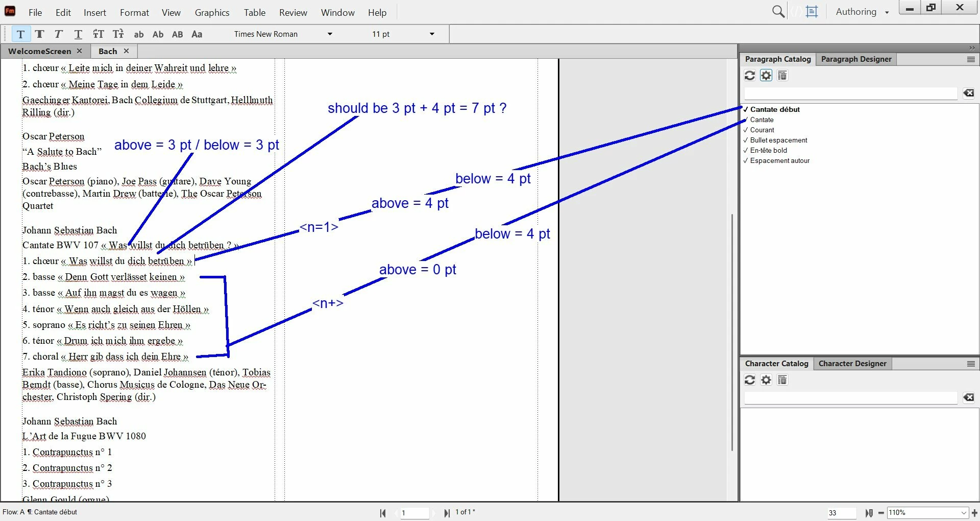
Task: Select the Paragraph Catalog tab
Action: [778, 59]
